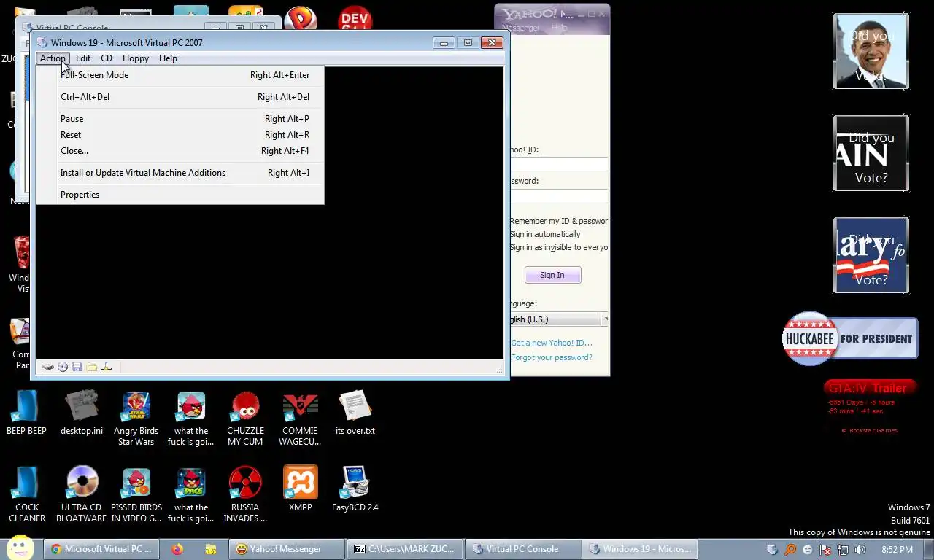
Task: Open the Edit menu
Action: coord(83,58)
